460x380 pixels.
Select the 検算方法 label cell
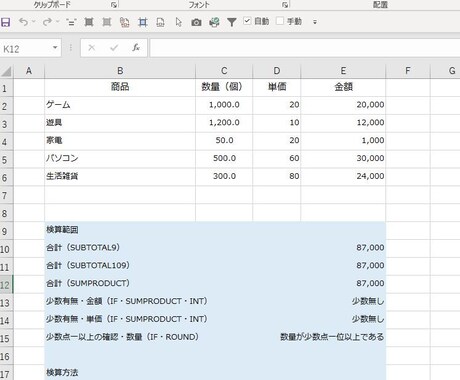[120, 373]
